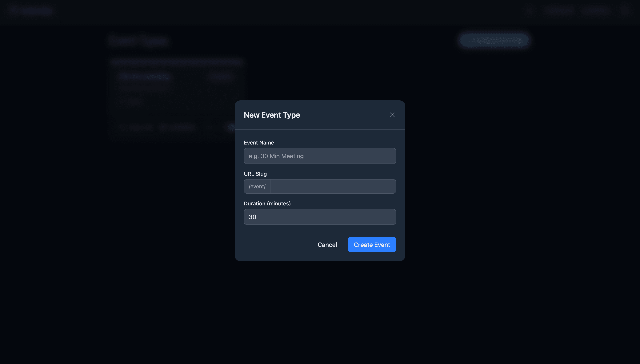640x364 pixels.
Task: Click the duration clock icon on the event card
Action: 124,127
